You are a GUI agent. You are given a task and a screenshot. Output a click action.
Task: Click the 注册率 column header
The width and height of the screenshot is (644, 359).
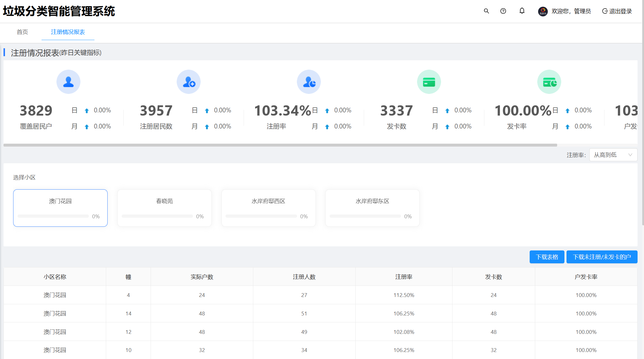pos(404,277)
